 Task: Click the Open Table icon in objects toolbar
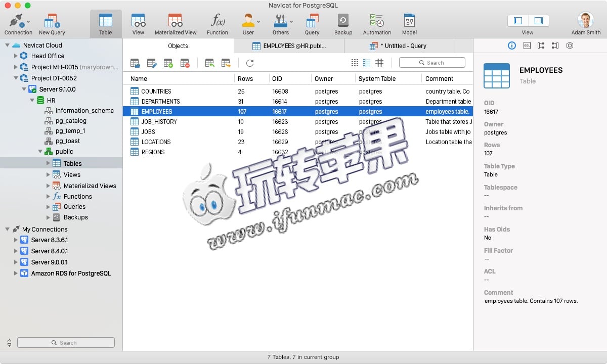(x=135, y=63)
